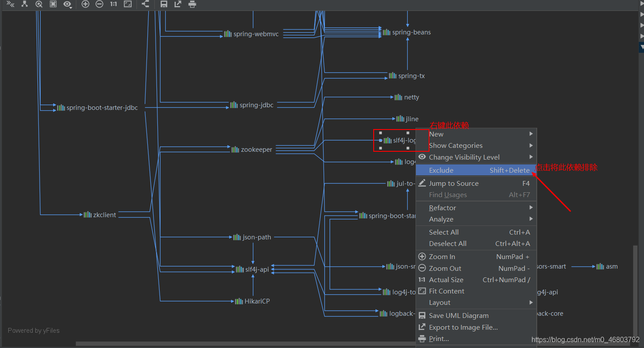
Task: Click the fit content toolbar icon
Action: [x=128, y=4]
